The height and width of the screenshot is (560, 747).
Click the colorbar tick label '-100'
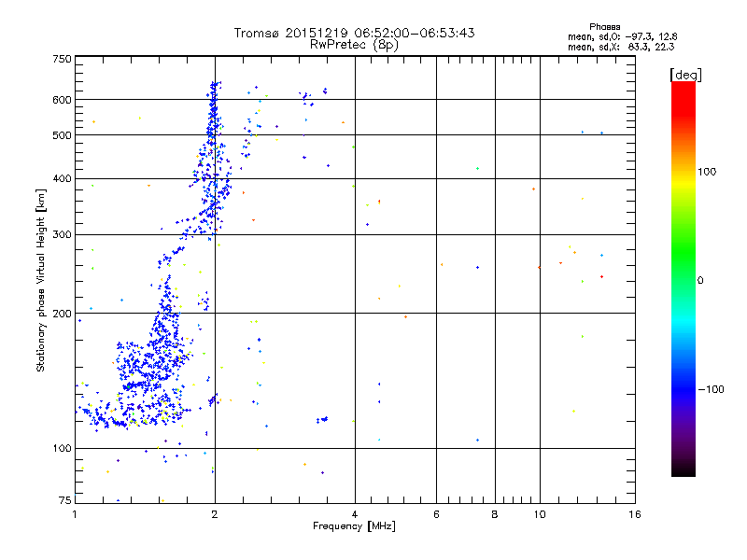coord(711,389)
